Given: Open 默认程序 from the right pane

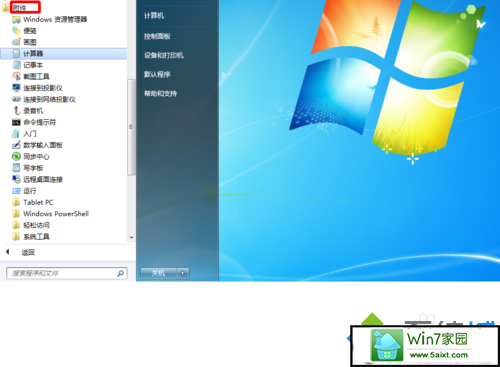Looking at the screenshot, I should click(x=157, y=74).
